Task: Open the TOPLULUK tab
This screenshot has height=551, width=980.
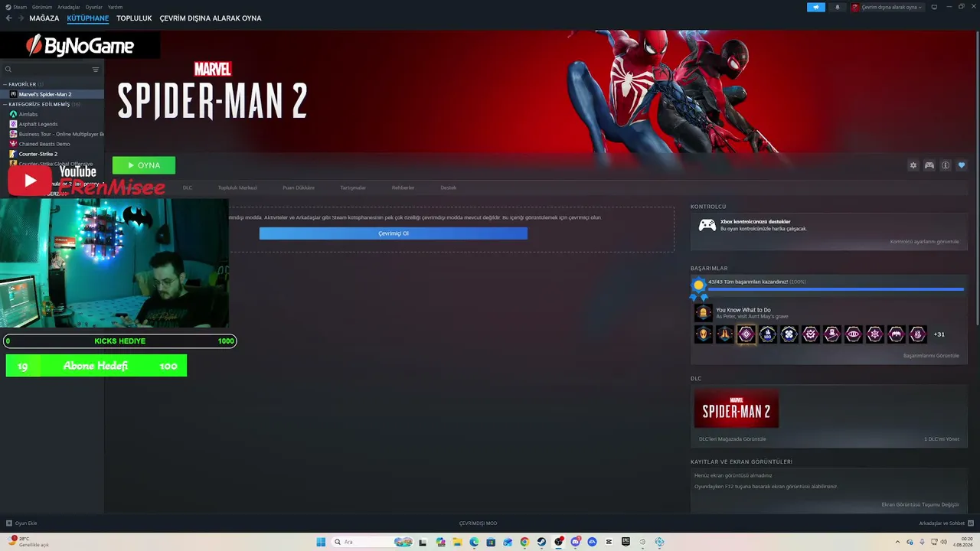Action: (134, 18)
